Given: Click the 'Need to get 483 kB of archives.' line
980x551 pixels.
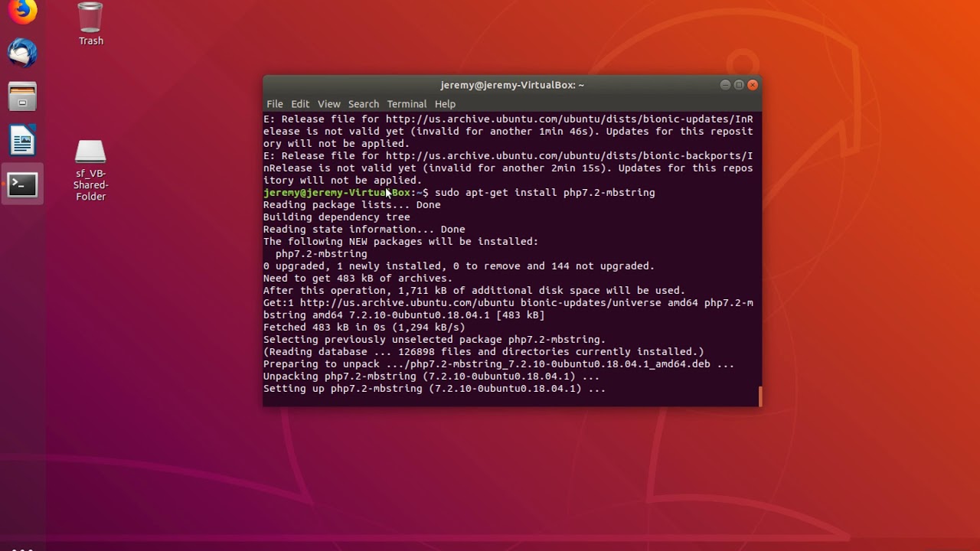Looking at the screenshot, I should tap(358, 279).
